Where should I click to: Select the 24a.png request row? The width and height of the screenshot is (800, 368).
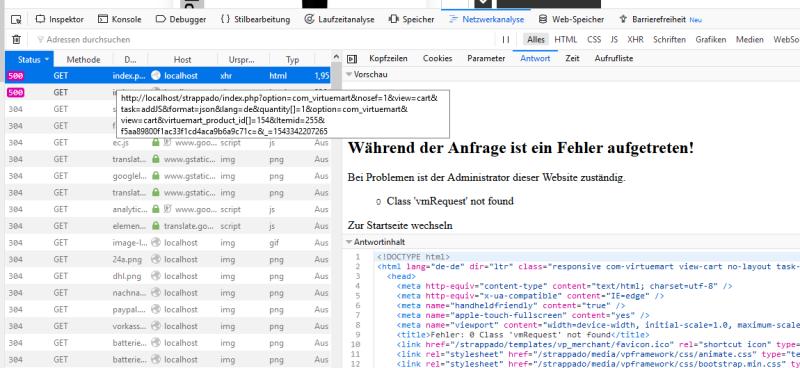[167, 259]
